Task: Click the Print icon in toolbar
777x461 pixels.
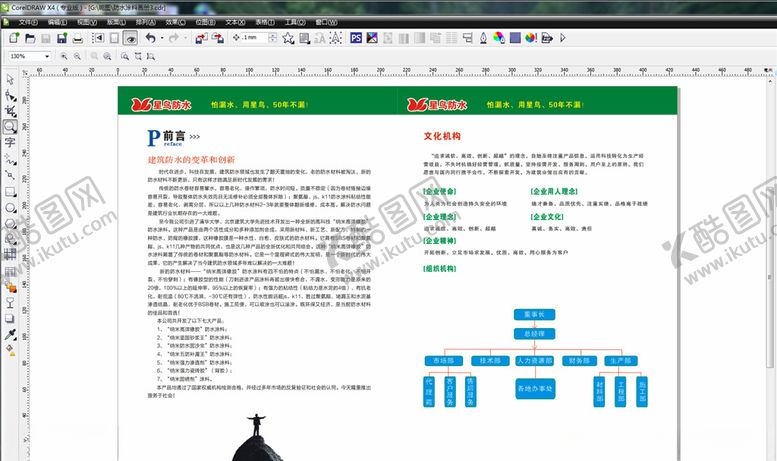Action: (79, 38)
